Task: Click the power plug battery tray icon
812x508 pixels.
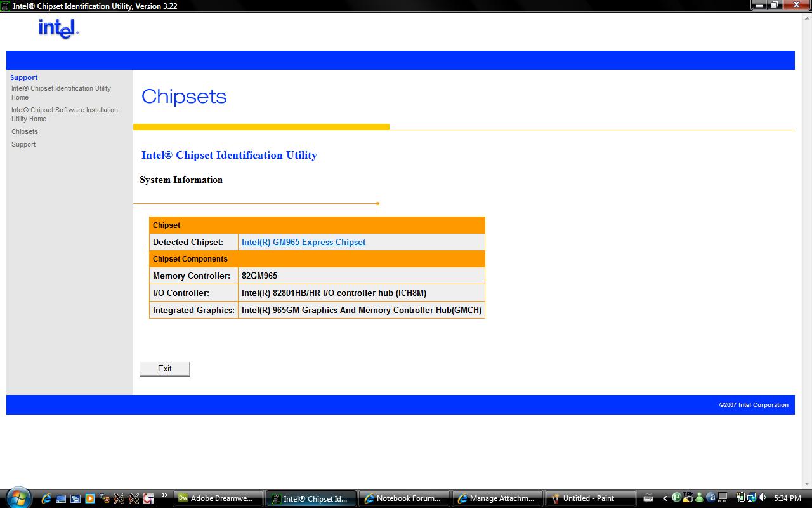Action: pos(740,498)
